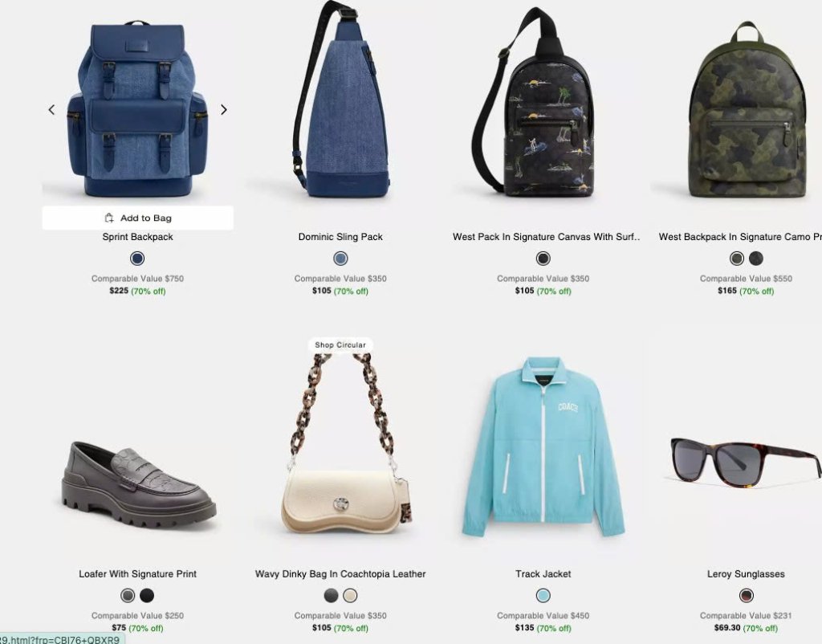Select the navy swatch under Sprint Backpack
822x644 pixels.
coord(137,259)
